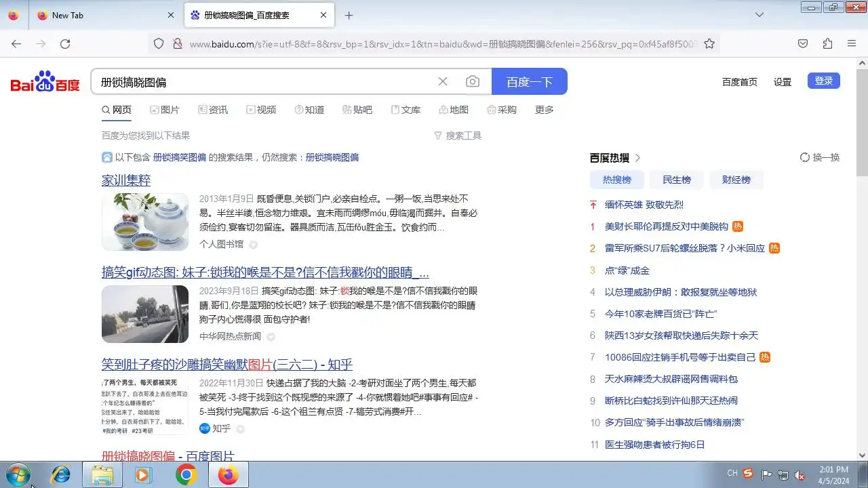Switch to the 文库 tab
The width and height of the screenshot is (868, 488).
tap(406, 110)
